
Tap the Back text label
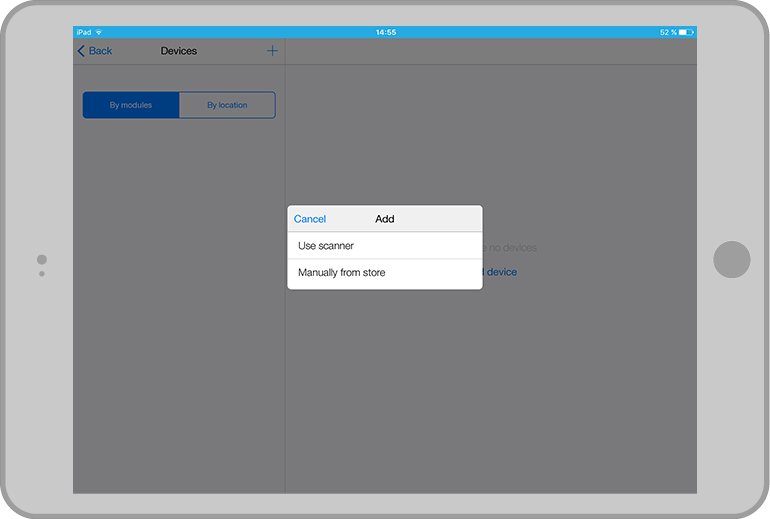click(x=101, y=51)
